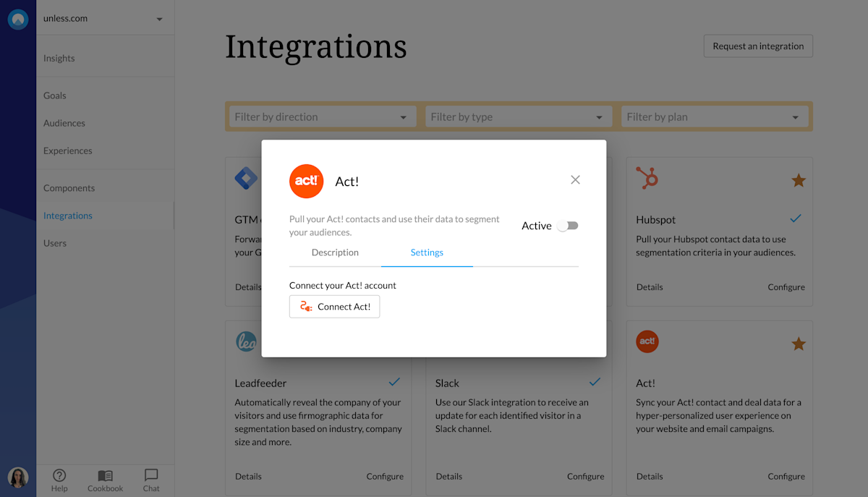Click the Unless logo in the sidebar

[x=18, y=20]
